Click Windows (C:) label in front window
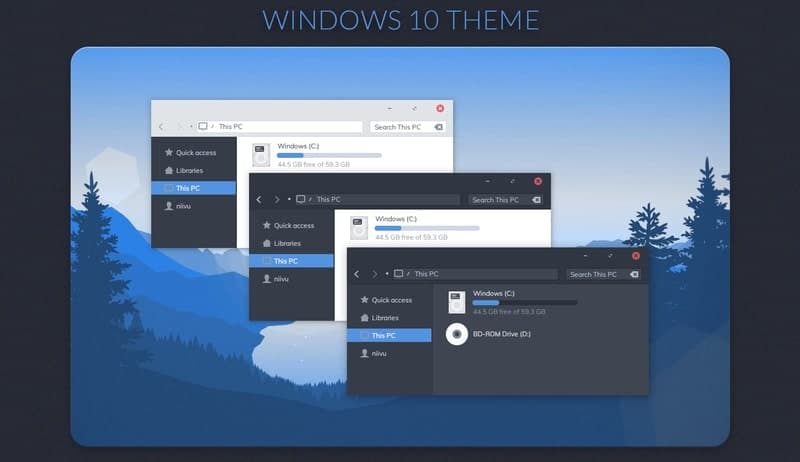Screen dimensions: 800x462 [493, 293]
